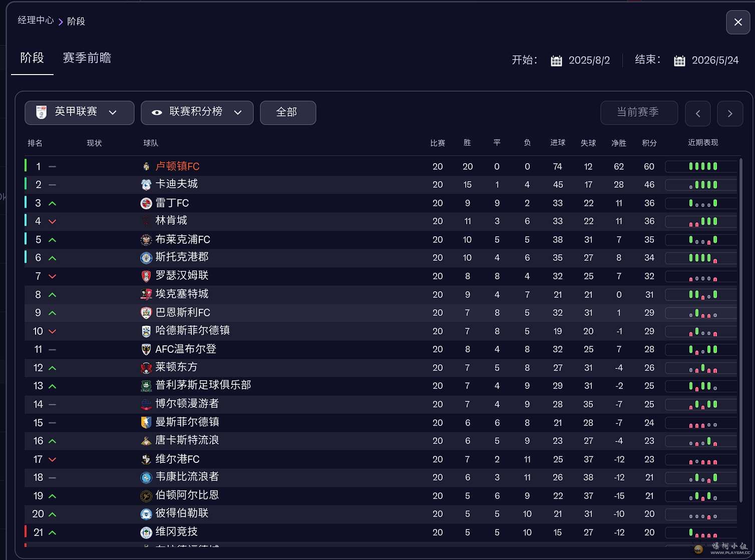Switch to the 赛季前瞻 tab
Screen dimensions: 755x560
coord(87,58)
